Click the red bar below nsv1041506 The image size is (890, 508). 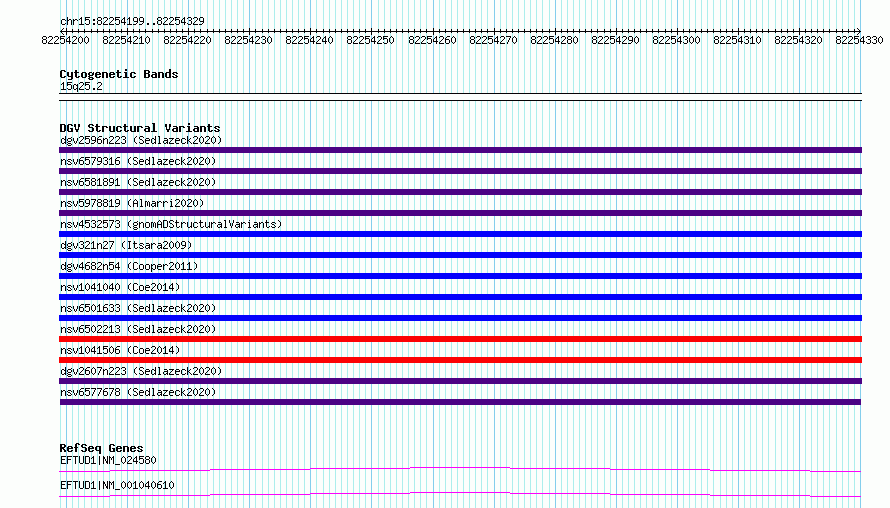point(460,360)
